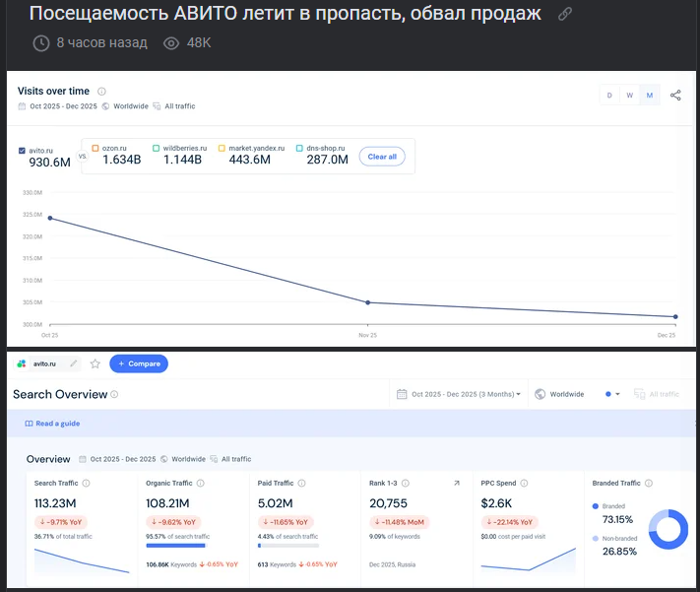Click calendar icon in Overview subheader row

(83, 459)
